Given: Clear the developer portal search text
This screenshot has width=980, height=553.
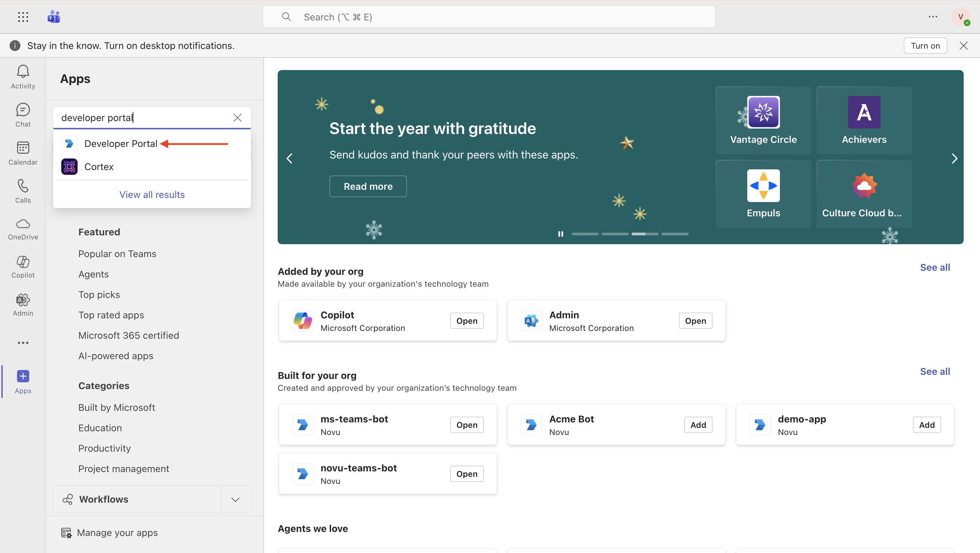Looking at the screenshot, I should click(x=238, y=118).
